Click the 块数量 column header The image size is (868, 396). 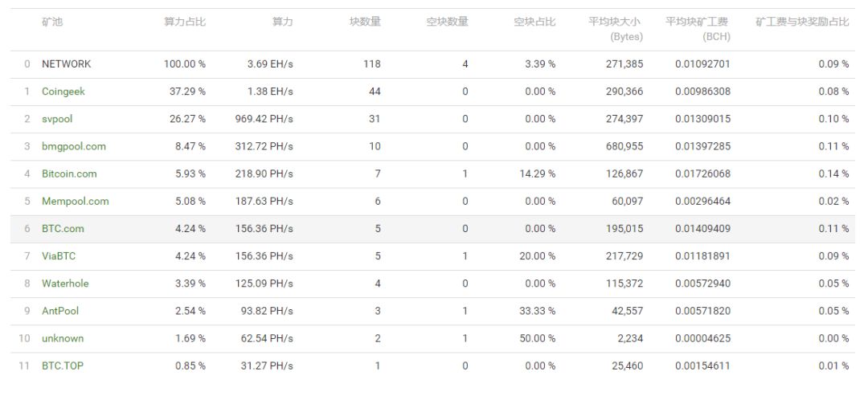click(365, 22)
